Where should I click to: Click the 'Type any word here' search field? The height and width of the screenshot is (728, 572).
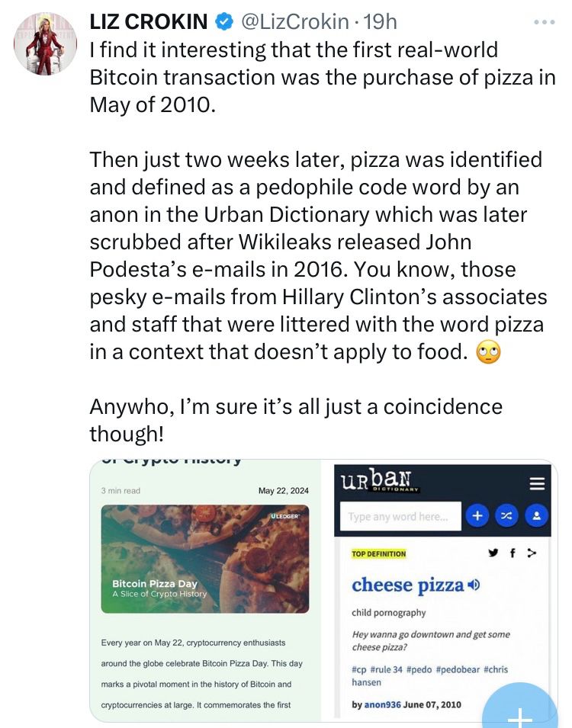click(400, 516)
